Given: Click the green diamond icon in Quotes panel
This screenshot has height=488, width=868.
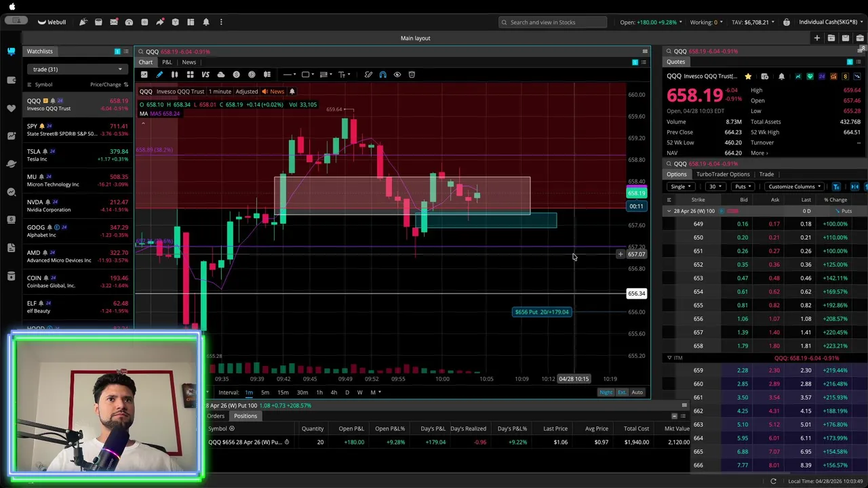Looking at the screenshot, I should (810, 77).
